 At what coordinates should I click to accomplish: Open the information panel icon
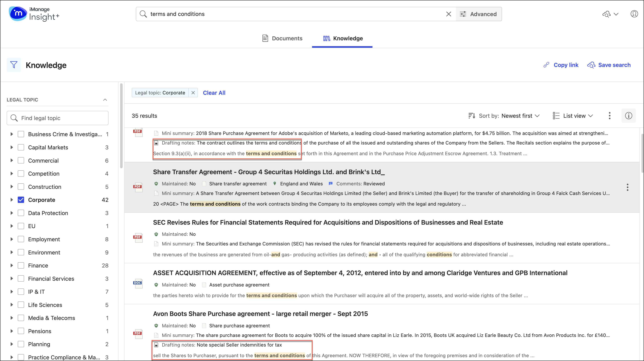(628, 116)
